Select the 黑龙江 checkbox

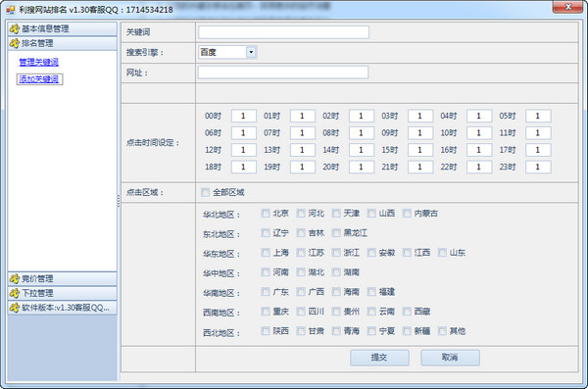336,233
